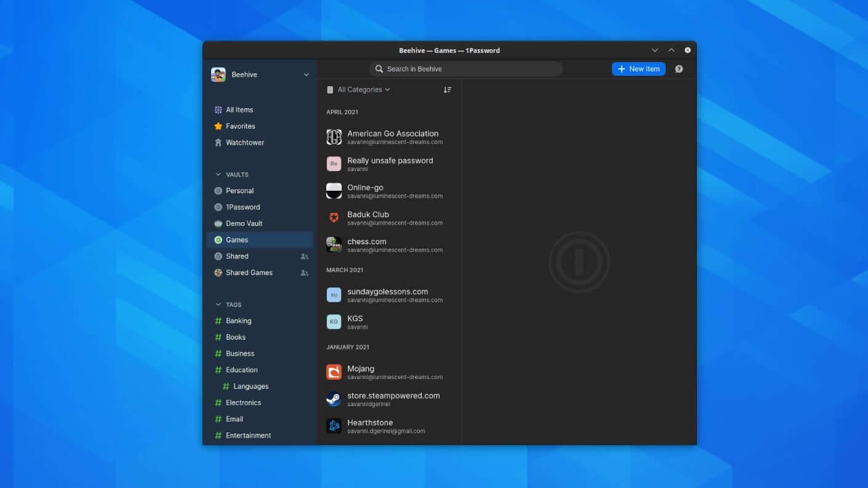Screen dimensions: 868x488
Task: Open the help question mark icon
Action: coord(679,69)
